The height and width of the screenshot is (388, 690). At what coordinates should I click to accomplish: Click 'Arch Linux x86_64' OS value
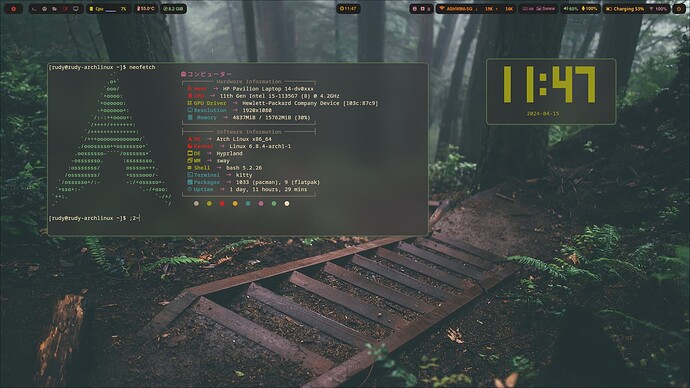[x=244, y=139]
